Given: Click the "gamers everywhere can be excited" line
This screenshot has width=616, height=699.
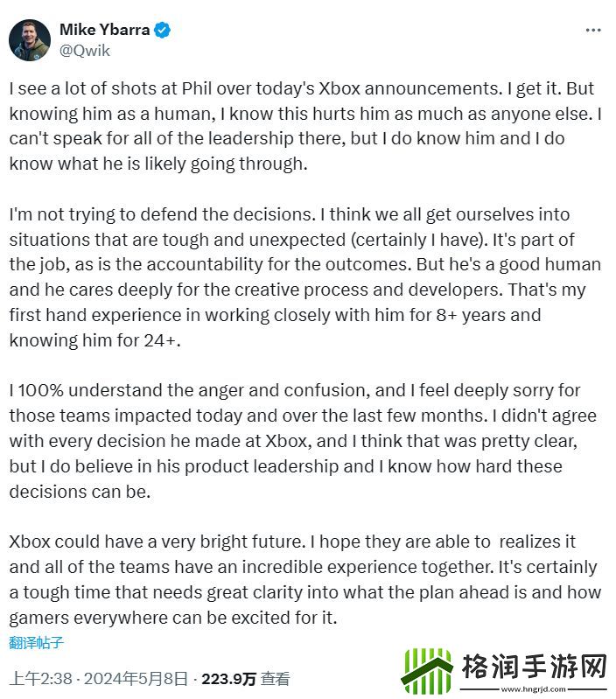Looking at the screenshot, I should tap(173, 618).
